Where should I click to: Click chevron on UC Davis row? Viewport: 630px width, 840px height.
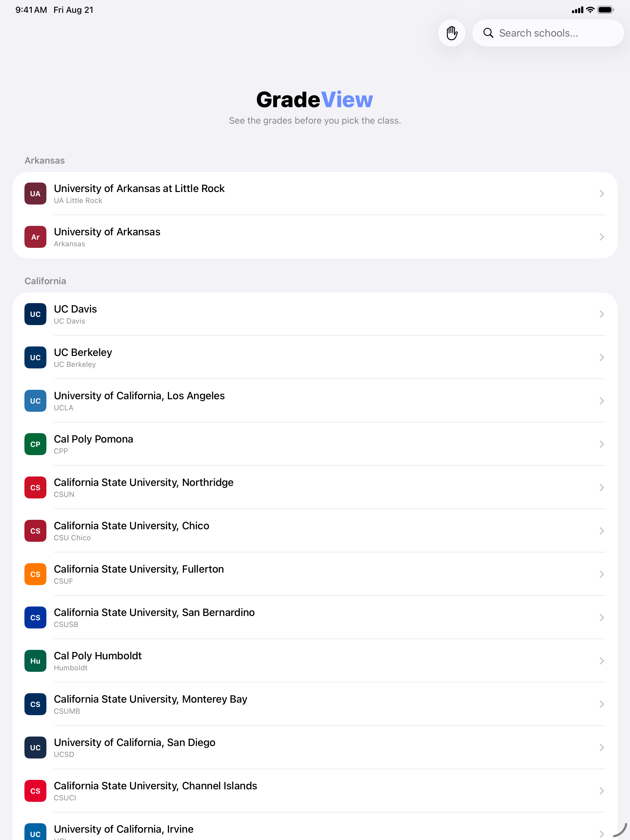602,314
